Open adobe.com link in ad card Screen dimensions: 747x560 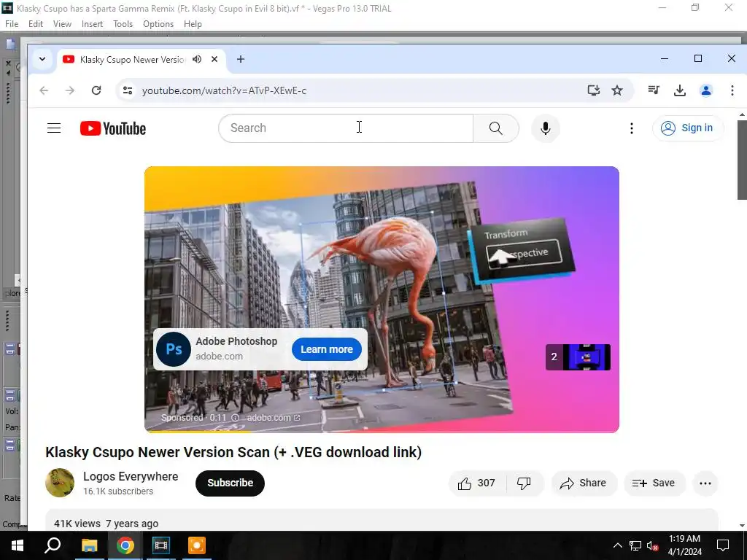pos(219,356)
